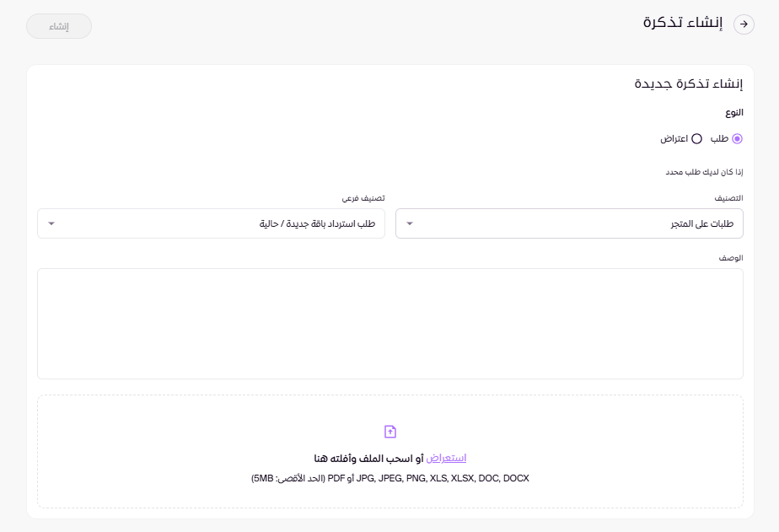779x532 pixels.
Task: Focus the الوصف description text area
Action: tap(389, 324)
